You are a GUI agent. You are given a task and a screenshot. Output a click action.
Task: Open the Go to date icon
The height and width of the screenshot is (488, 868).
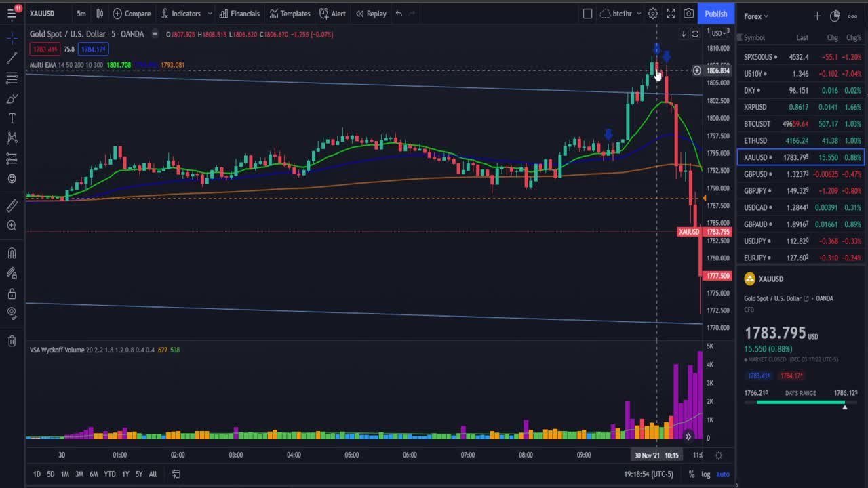click(x=176, y=474)
